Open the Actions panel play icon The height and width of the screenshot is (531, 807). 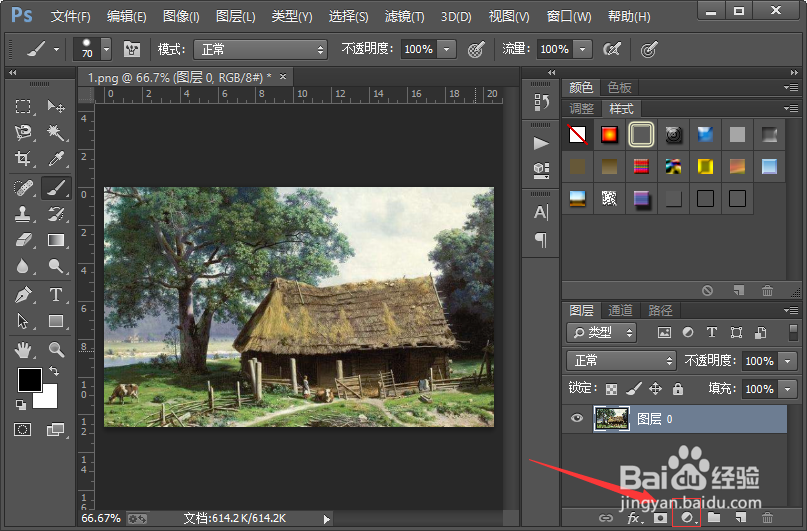click(x=541, y=143)
